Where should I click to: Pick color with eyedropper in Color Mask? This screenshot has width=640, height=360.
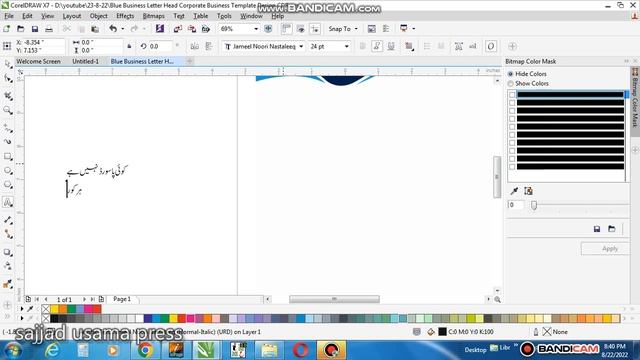coord(514,191)
